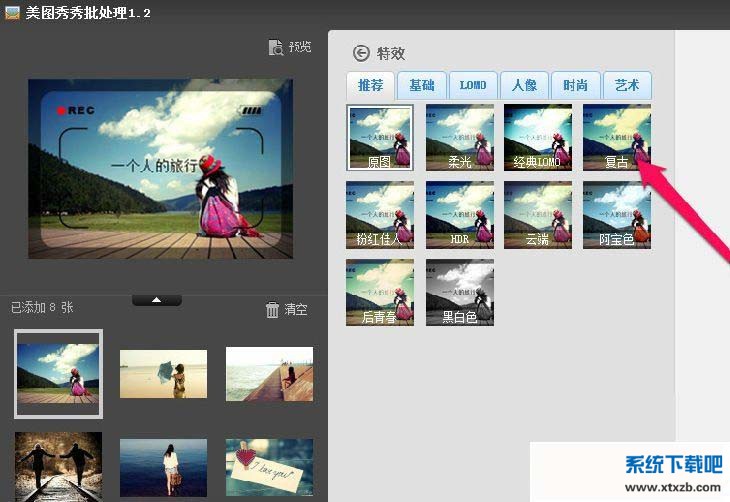Screen dimensions: 730x502
Task: Apply the 复古 effect thumbnail
Action: click(616, 137)
